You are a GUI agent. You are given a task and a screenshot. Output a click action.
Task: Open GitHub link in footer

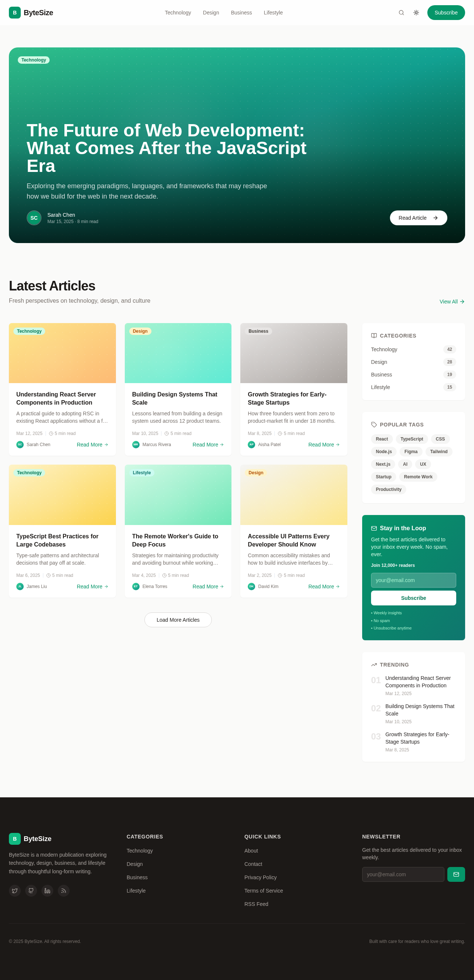pos(31,891)
